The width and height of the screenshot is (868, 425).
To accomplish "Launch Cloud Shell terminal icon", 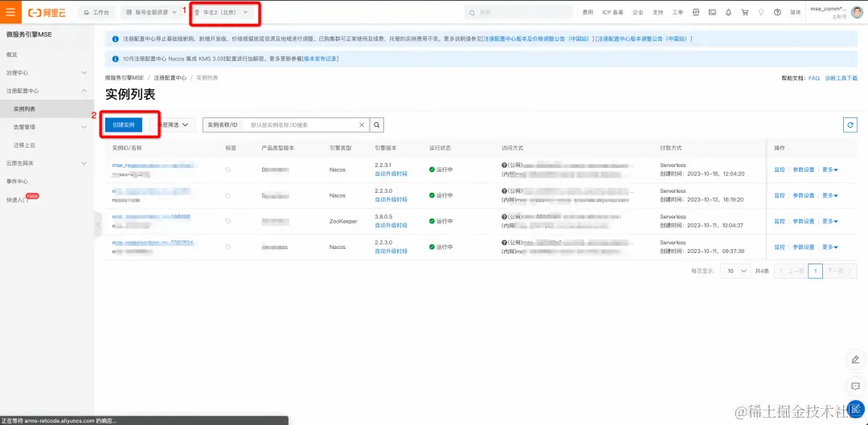I will click(x=712, y=12).
